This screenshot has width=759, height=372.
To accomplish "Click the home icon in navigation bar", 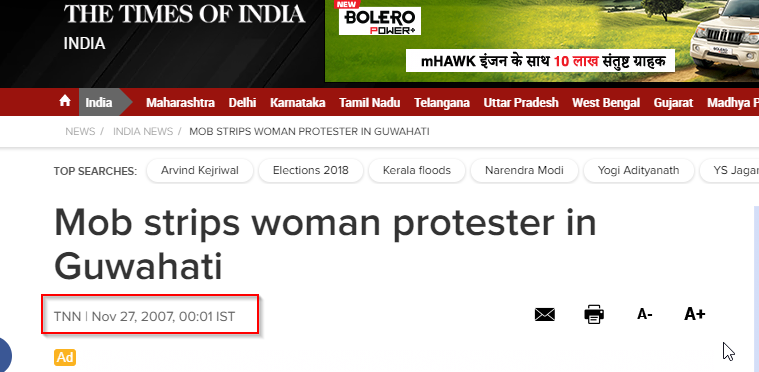I will pos(65,101).
